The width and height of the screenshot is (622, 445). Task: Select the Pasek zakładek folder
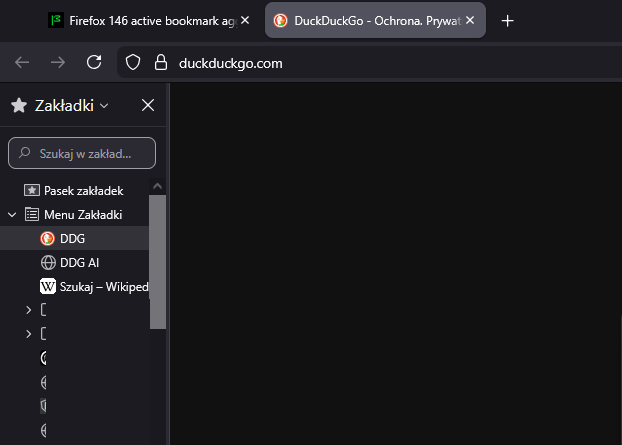(83, 190)
